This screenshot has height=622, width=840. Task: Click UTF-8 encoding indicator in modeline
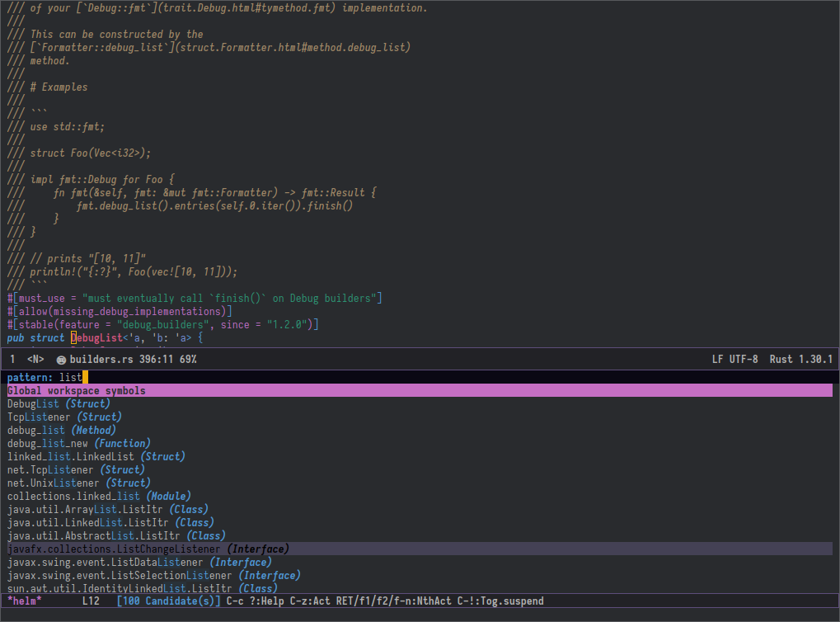click(x=744, y=360)
